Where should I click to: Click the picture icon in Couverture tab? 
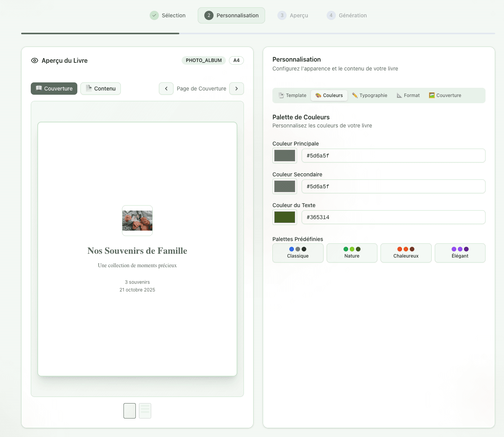[x=432, y=95]
